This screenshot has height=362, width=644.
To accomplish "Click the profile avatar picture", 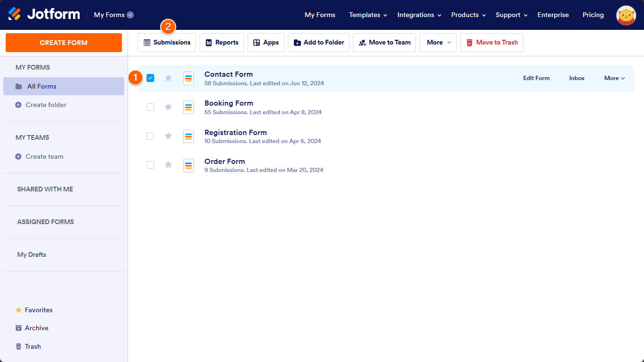I will tap(626, 15).
